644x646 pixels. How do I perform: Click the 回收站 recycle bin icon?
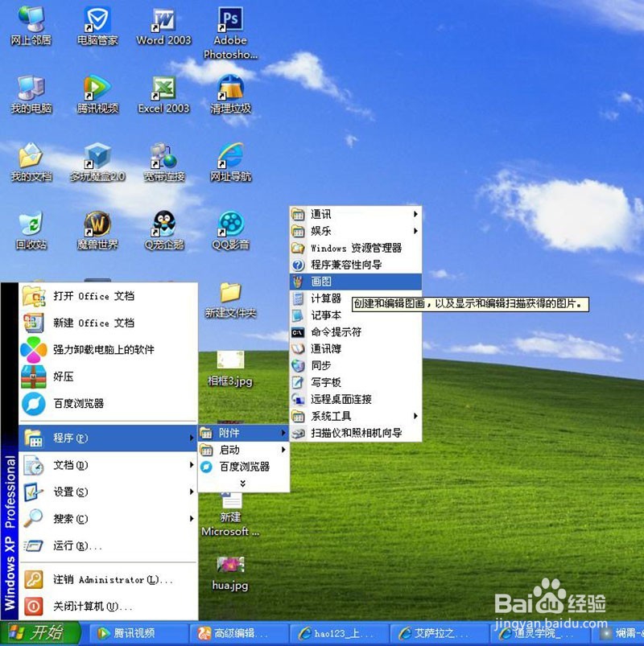[31, 230]
